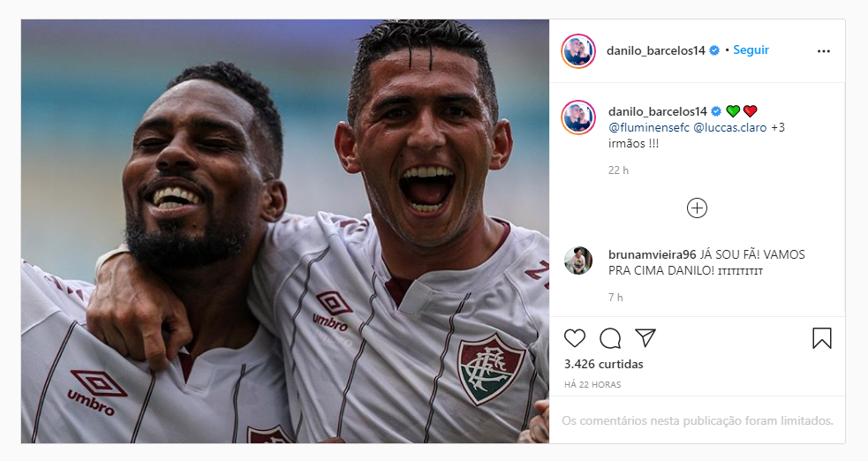Open header profile picture of danilo_barcelos14
The width and height of the screenshot is (868, 461).
578,51
